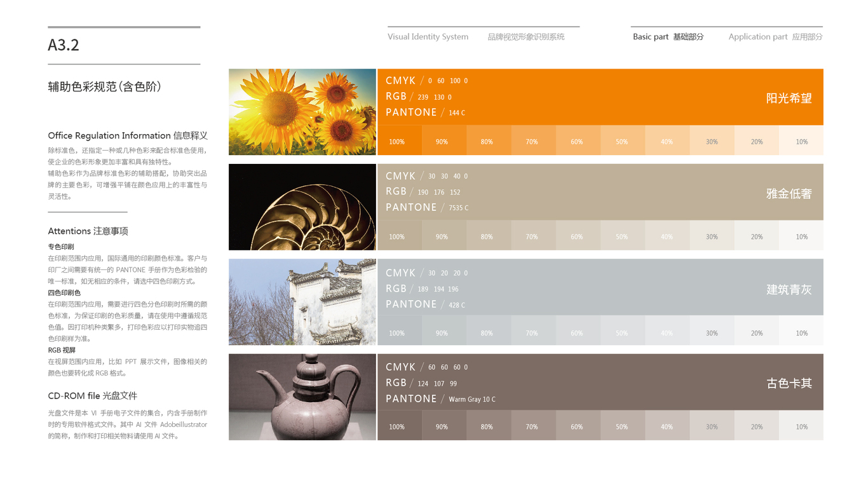Click the CMYK 0 60 100 0 value
Image resolution: width=868 pixels, height=488 pixels.
click(426, 81)
